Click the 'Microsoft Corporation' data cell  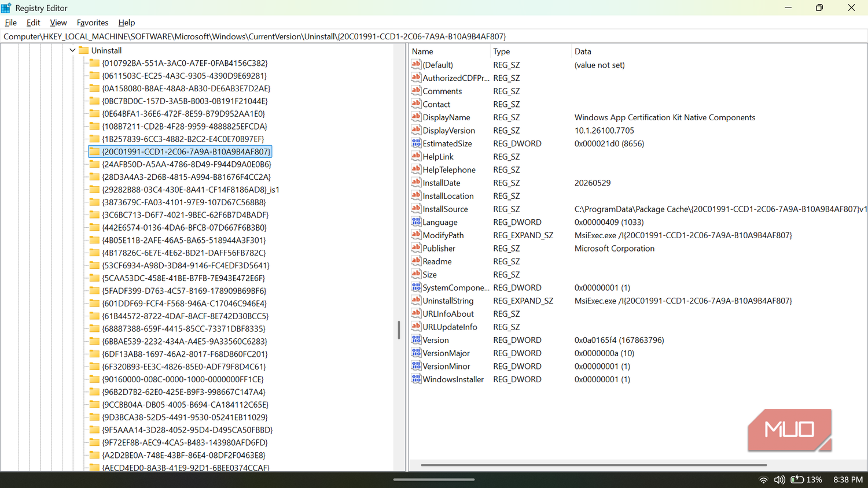coord(615,249)
